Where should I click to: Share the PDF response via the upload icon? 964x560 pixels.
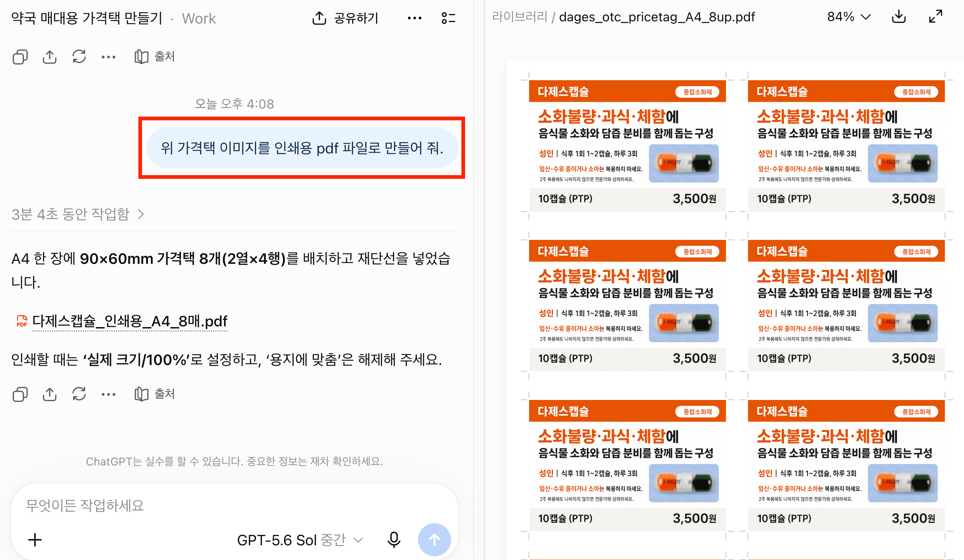pyautogui.click(x=49, y=394)
